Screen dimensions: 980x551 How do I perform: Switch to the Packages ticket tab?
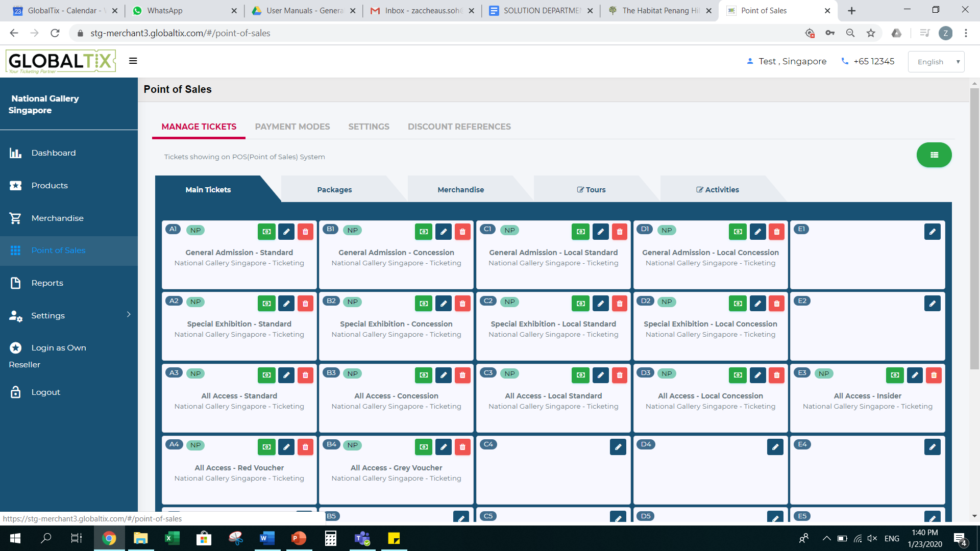[334, 190]
